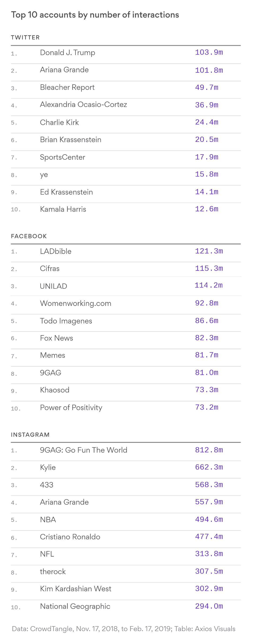Click the chart title about top 10 accounts
The width and height of the screenshot is (266, 644).
[x=95, y=15]
